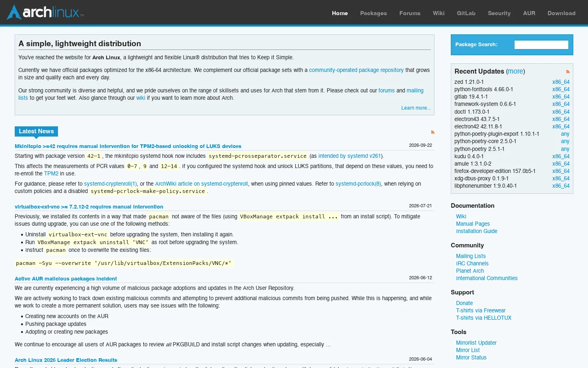Open Arch Linux 2026 Leader Election Results
The width and height of the screenshot is (588, 368).
pos(66,360)
